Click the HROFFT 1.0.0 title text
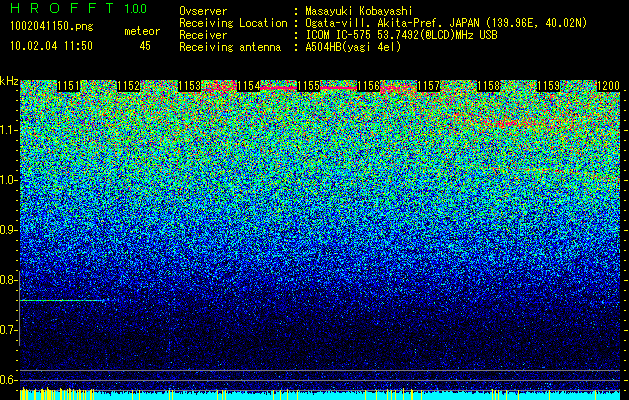 coord(78,8)
